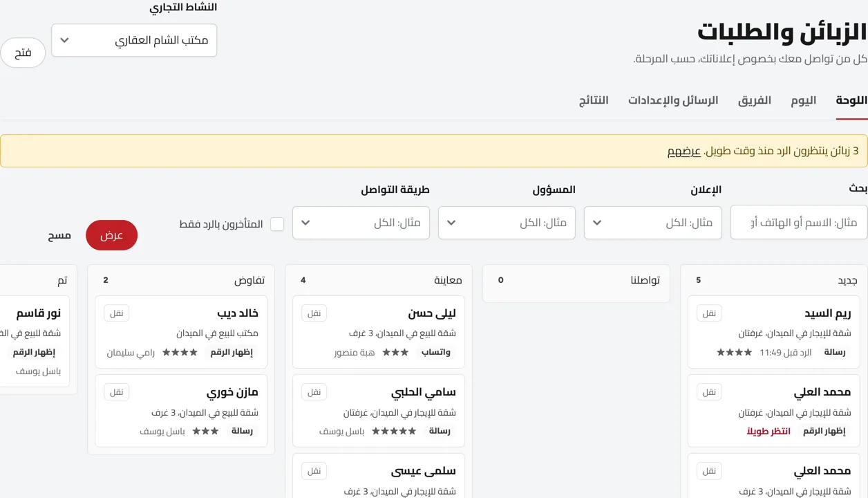The image size is (868, 498).
Task: Switch to the اللوحة tab
Action: (851, 100)
